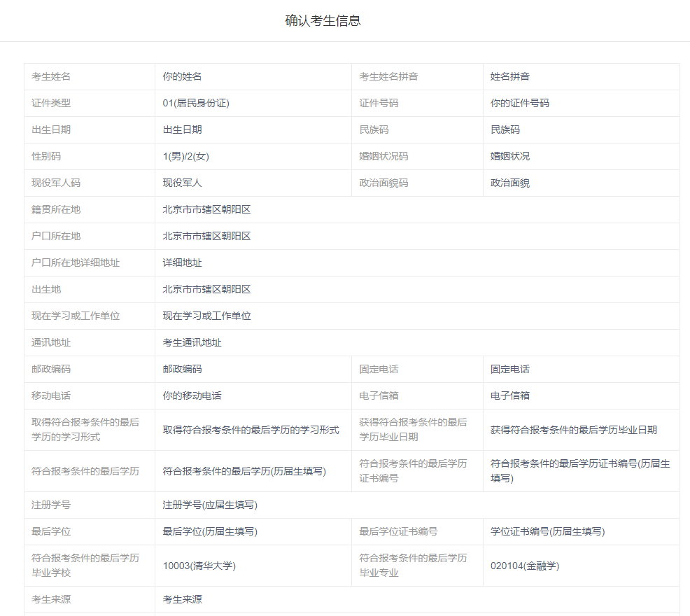Screen dimensions: 690x616
Task: Click the value 1(男)/2(女)
Action: tap(185, 156)
